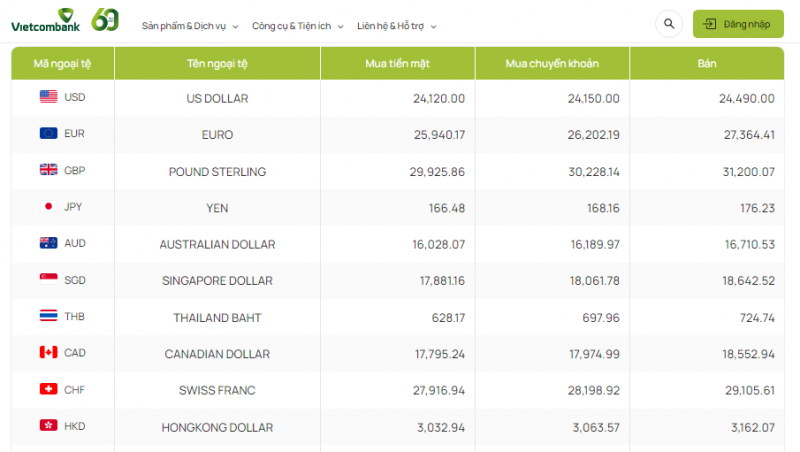
Task: Click JPY cash buy rate 166.48
Action: (447, 208)
